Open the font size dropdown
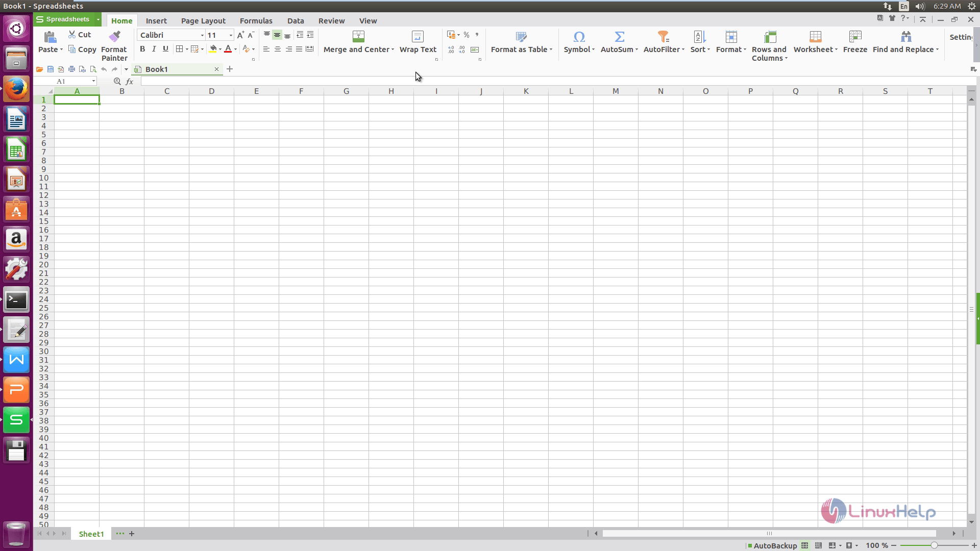980x551 pixels. pyautogui.click(x=230, y=35)
